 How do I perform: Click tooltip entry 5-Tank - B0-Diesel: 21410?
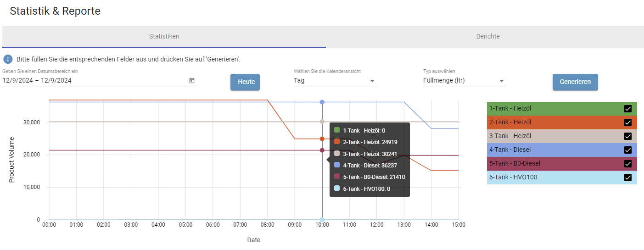369,177
